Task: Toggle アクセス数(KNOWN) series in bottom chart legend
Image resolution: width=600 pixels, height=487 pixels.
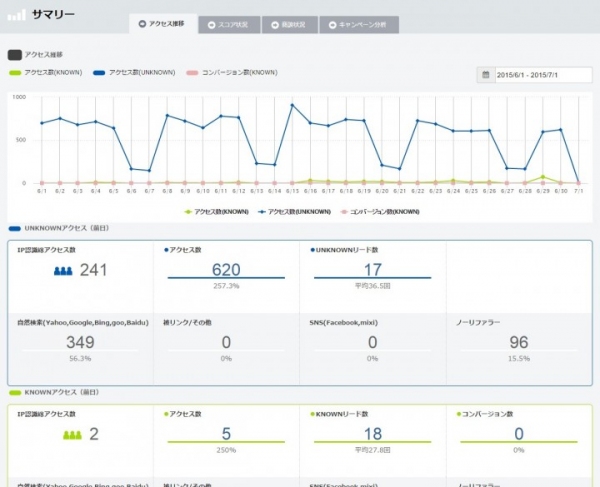Action: [217, 212]
